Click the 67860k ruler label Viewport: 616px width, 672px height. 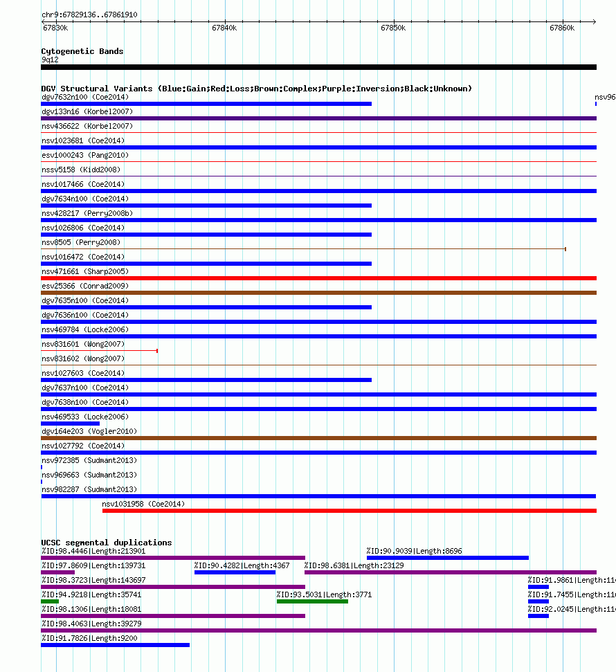[562, 28]
